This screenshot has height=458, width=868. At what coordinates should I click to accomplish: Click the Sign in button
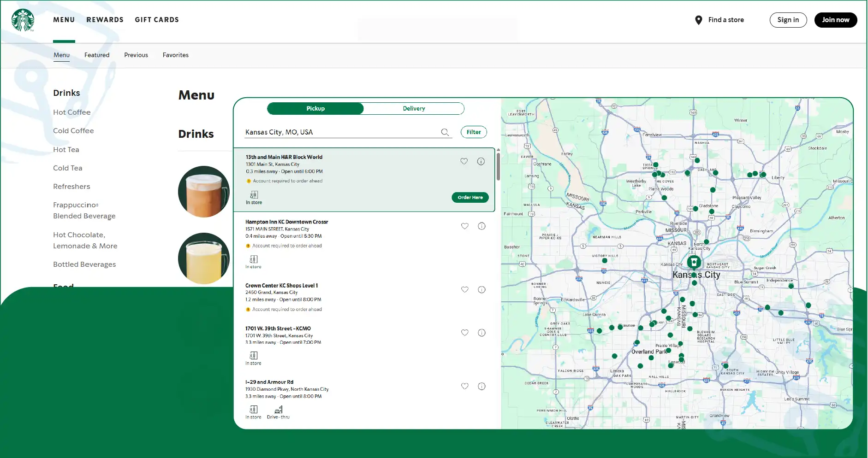(x=788, y=20)
